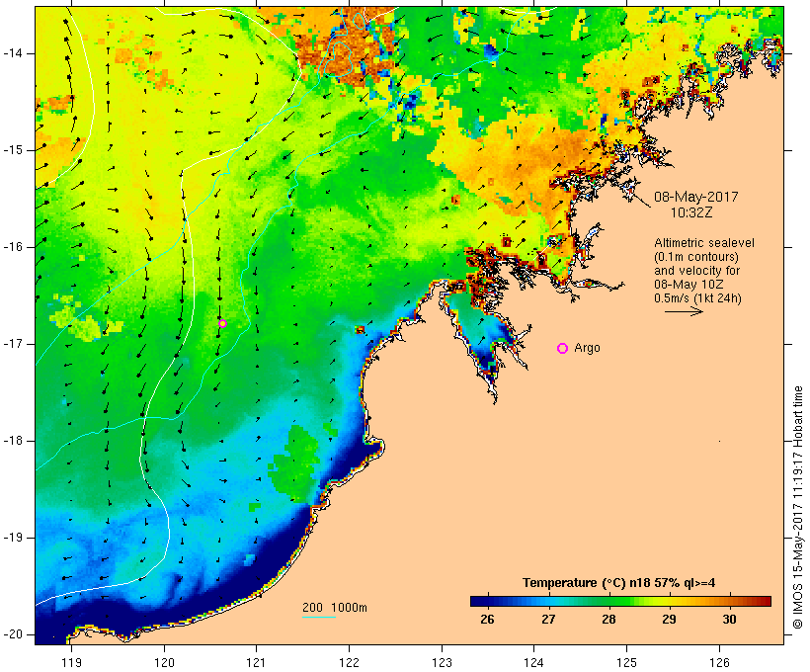Click latitude axis label '-18'
810x672 pixels.
12,441
